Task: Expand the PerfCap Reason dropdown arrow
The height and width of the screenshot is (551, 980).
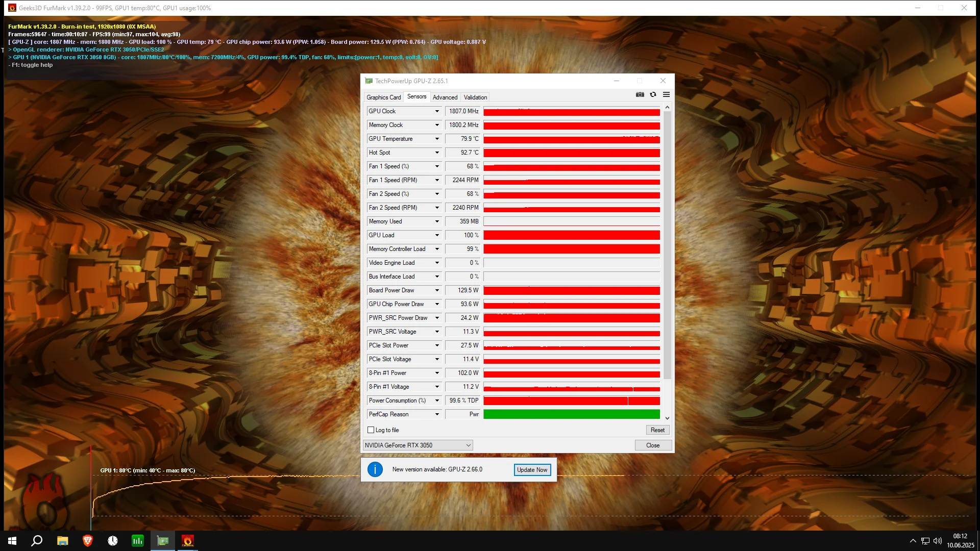Action: [x=437, y=414]
